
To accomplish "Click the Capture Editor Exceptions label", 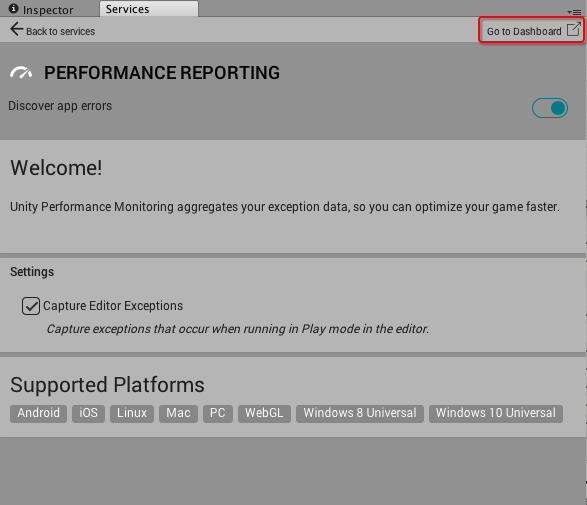I will [x=113, y=306].
